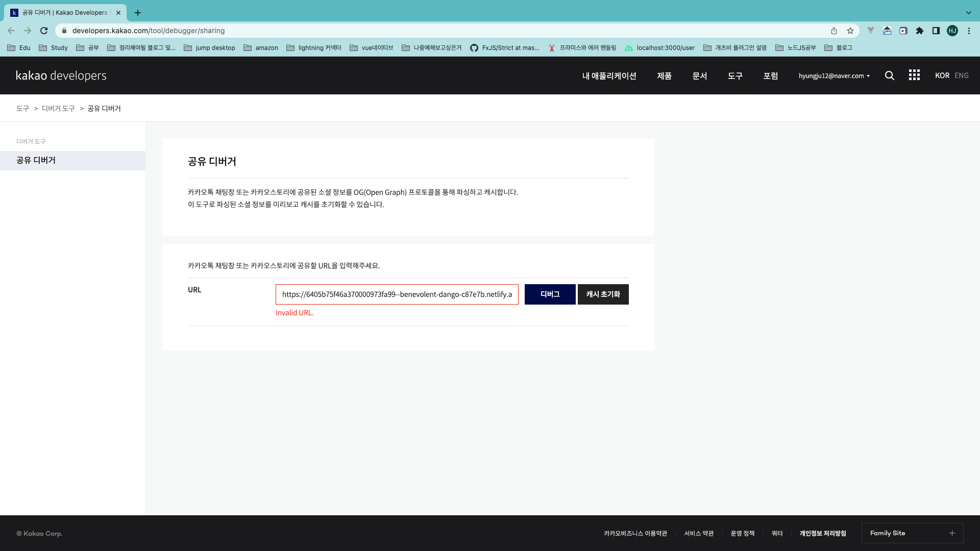Open the vue네이티브 bookmark folder
Screen dimensions: 980x551
372,48
